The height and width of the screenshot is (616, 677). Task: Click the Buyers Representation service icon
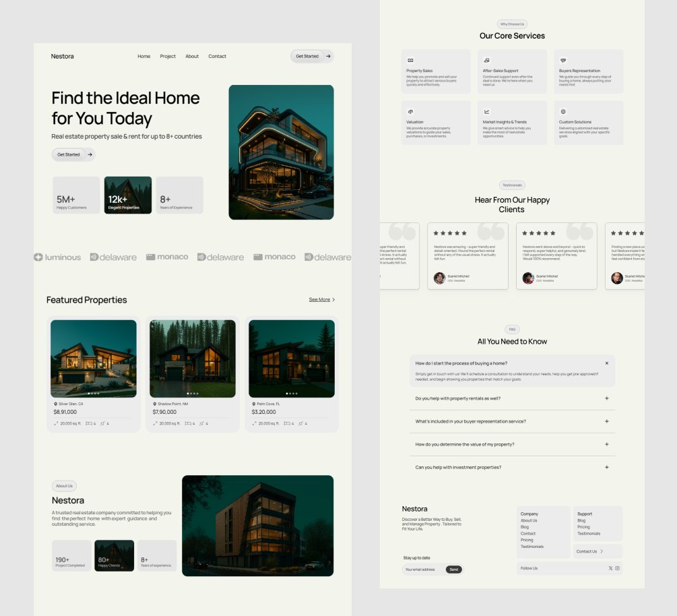[x=563, y=61]
